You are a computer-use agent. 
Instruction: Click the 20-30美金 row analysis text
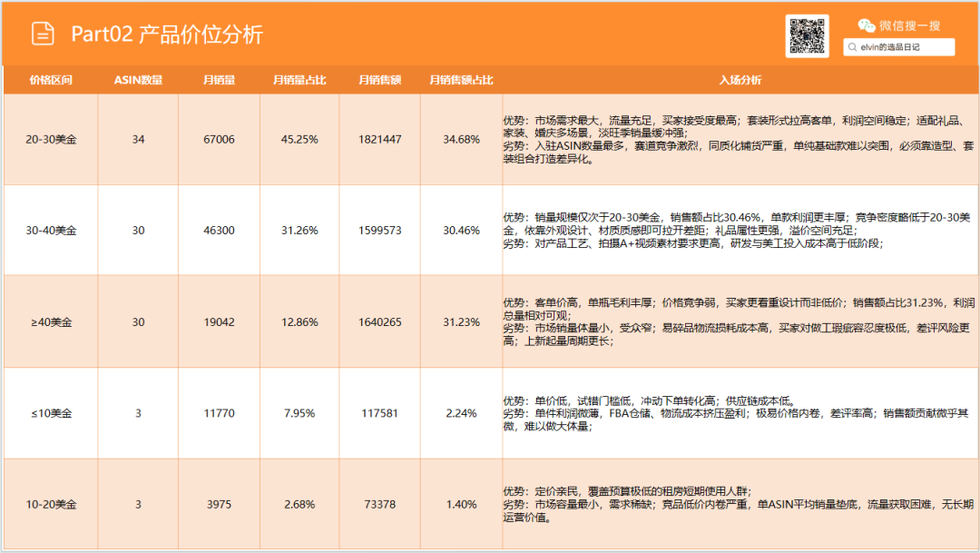pyautogui.click(x=739, y=140)
